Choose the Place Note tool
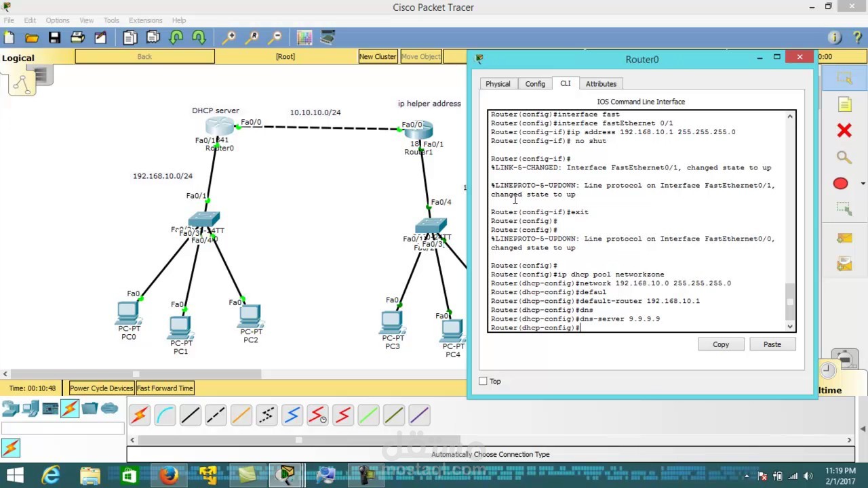The image size is (868, 488). coord(844,104)
